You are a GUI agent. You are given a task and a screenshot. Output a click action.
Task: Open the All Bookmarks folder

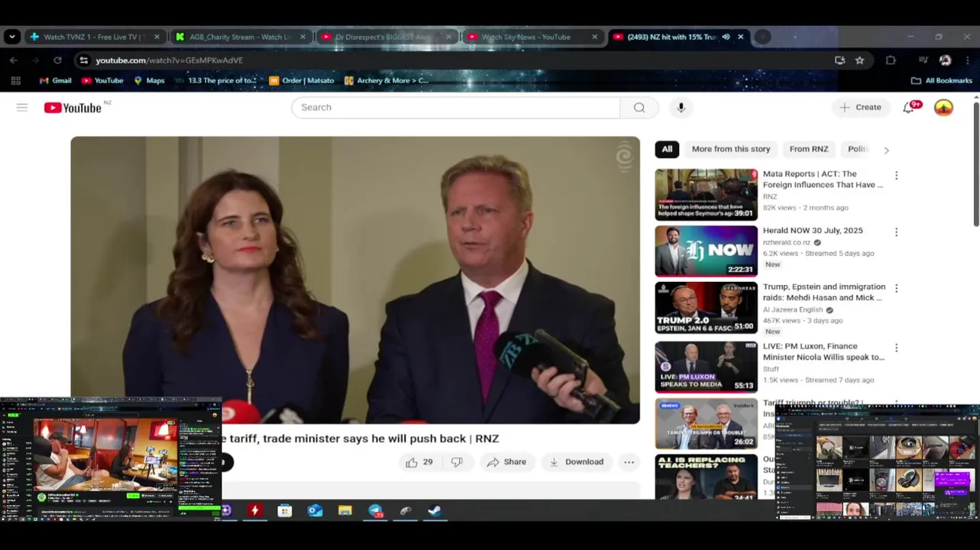coord(942,80)
